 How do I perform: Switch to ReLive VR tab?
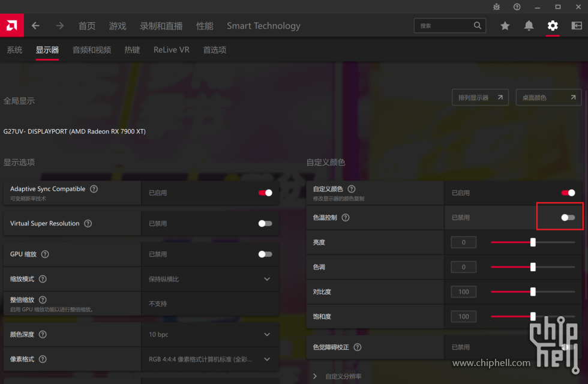pyautogui.click(x=172, y=50)
